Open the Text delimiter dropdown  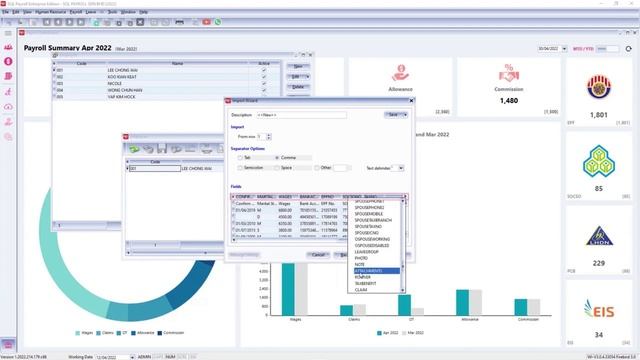[401, 168]
